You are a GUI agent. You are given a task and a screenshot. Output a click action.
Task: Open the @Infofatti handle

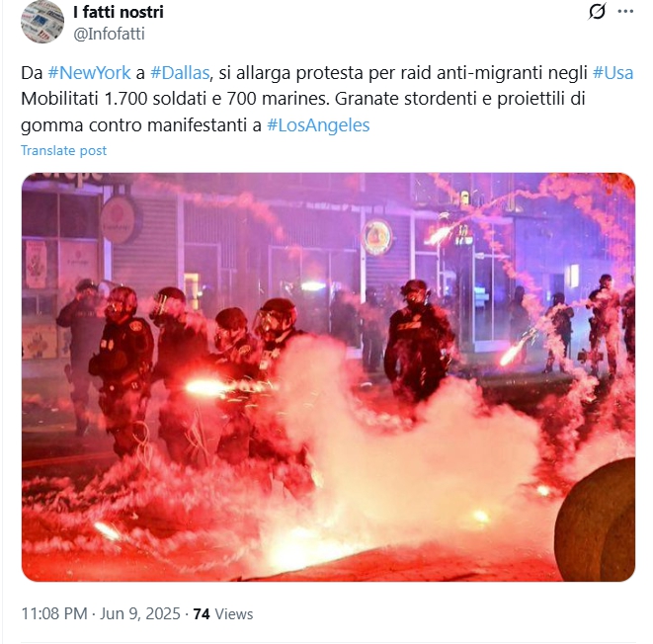[x=109, y=34]
